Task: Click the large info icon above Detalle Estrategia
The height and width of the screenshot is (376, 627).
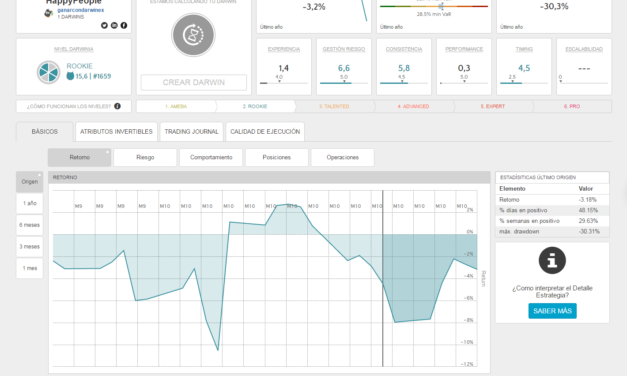Action: (x=552, y=260)
